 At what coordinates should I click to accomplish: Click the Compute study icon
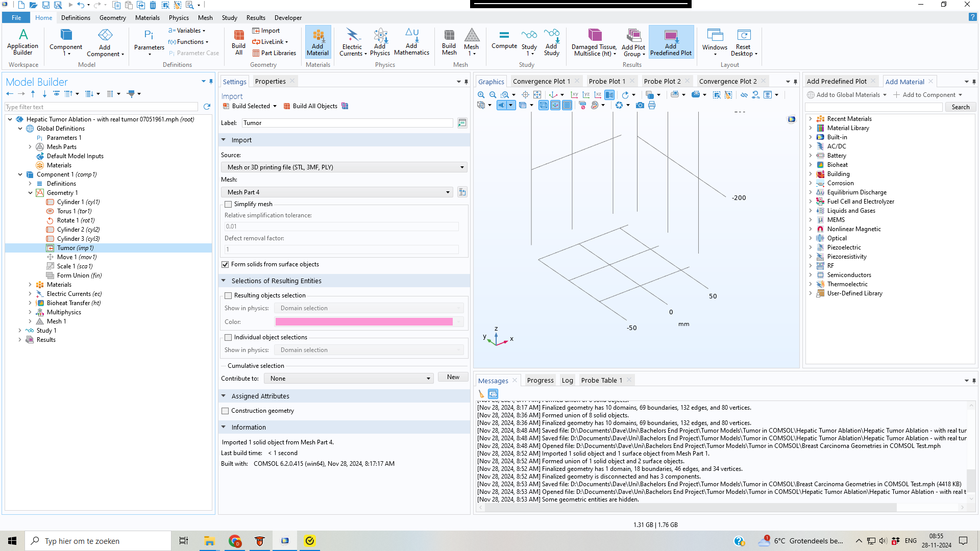click(x=504, y=39)
